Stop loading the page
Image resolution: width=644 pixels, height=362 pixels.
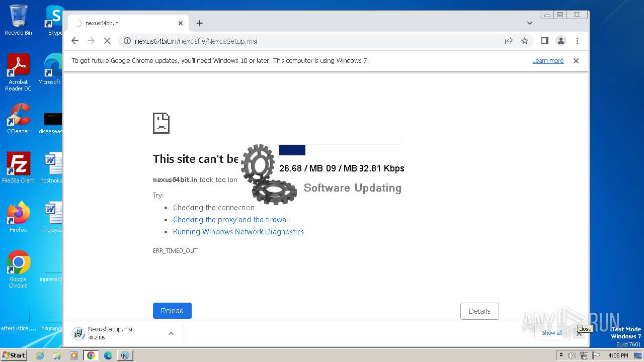(107, 41)
